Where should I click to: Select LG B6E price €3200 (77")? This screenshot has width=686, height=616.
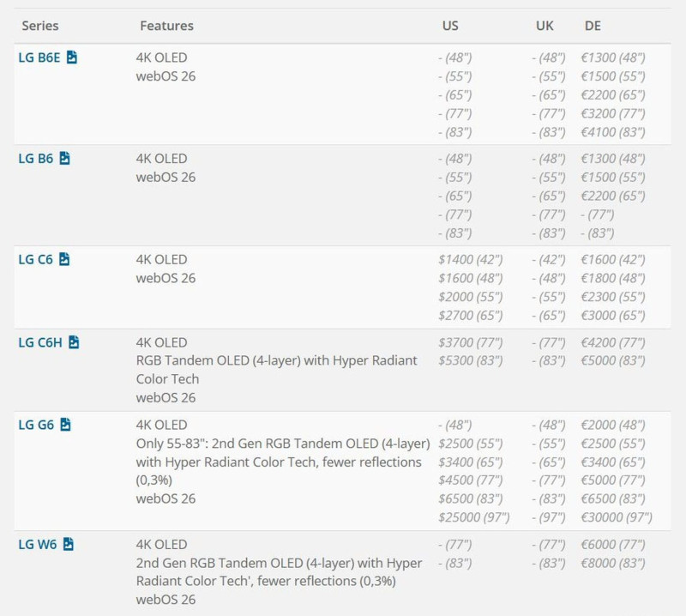click(x=613, y=113)
